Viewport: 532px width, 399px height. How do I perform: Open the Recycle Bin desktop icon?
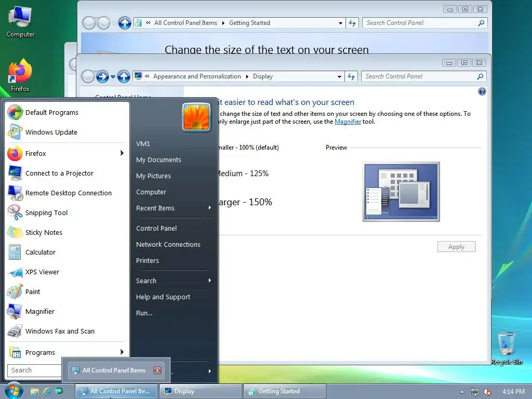pyautogui.click(x=507, y=348)
